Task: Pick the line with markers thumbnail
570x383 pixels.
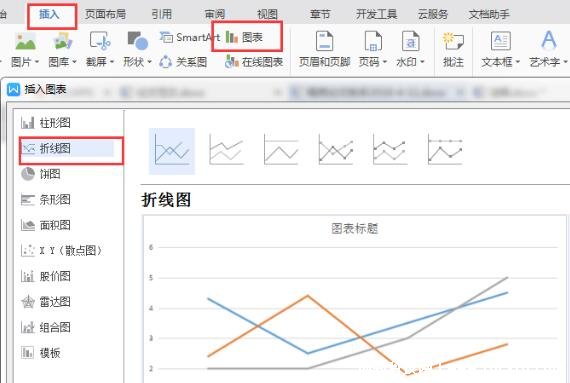Action: pyautogui.click(x=336, y=150)
